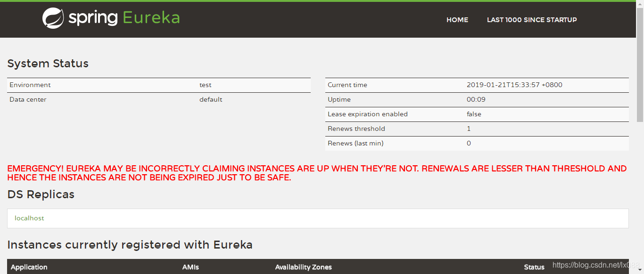Select the Environment label cell
644x274 pixels.
pos(30,85)
